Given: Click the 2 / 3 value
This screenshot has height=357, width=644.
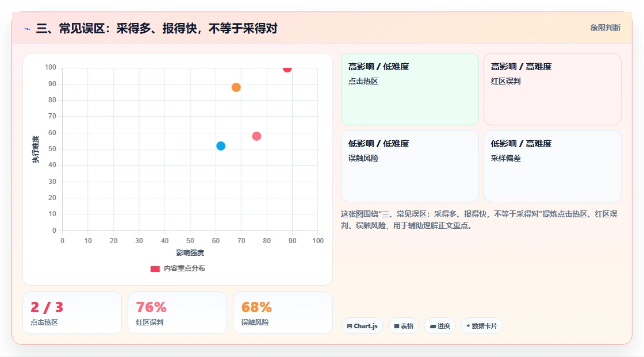Looking at the screenshot, I should click(x=47, y=308).
